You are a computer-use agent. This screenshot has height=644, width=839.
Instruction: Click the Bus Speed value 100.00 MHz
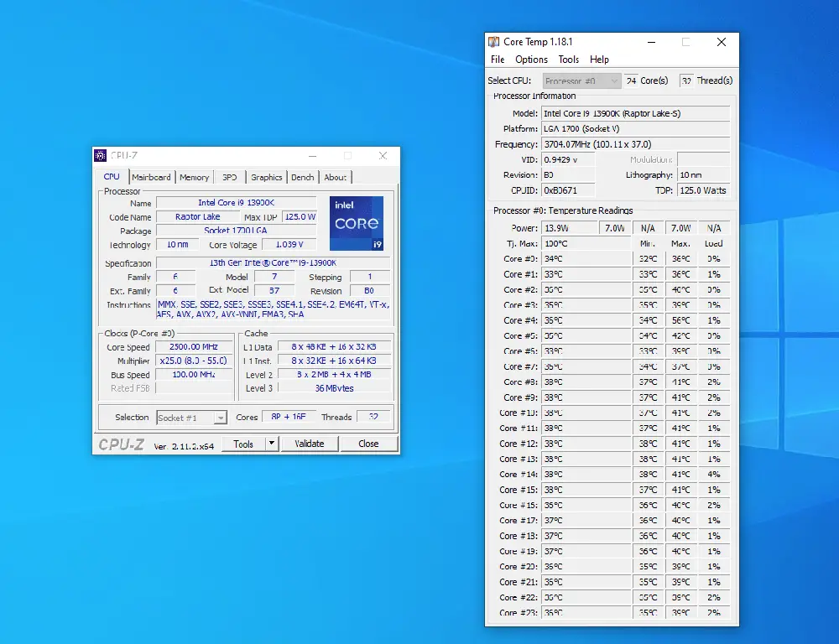(x=194, y=375)
